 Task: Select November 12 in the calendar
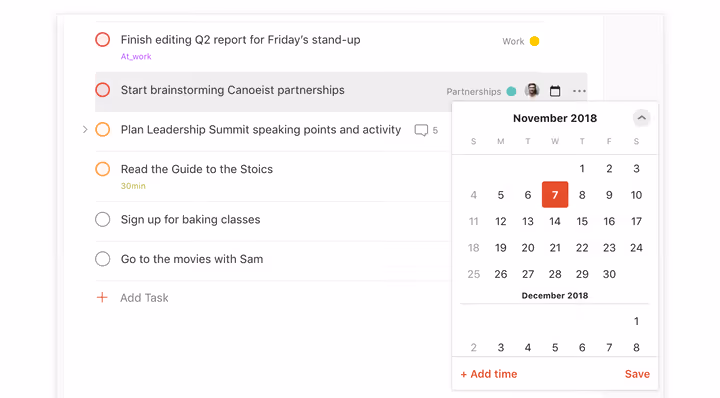click(501, 221)
